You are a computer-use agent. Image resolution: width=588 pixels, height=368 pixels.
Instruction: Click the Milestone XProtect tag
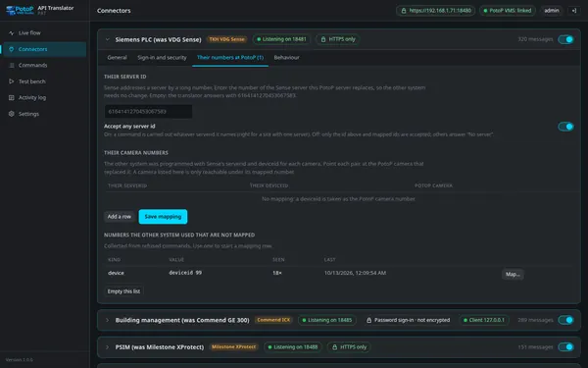click(x=233, y=347)
